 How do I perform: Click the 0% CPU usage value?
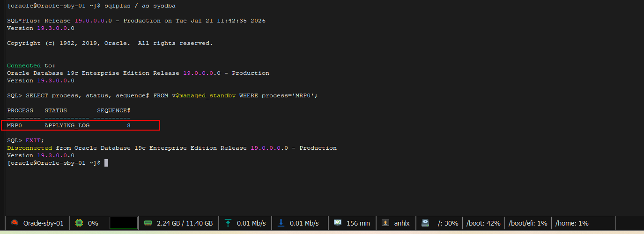pos(93,223)
